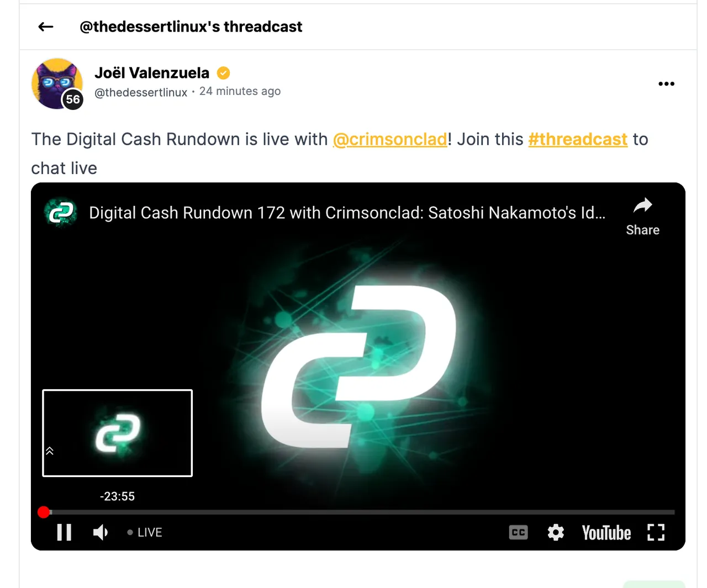Open the three-dots post options menu
Image resolution: width=707 pixels, height=588 pixels.
pos(666,84)
